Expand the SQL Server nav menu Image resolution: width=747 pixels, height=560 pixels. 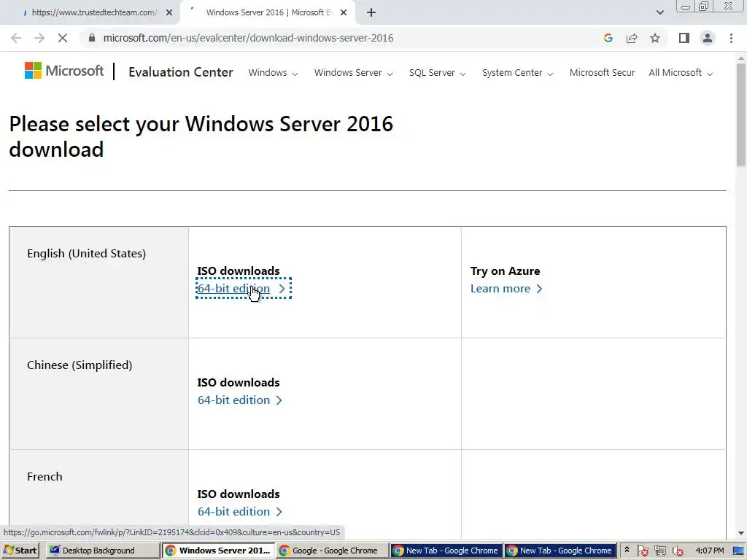[438, 72]
